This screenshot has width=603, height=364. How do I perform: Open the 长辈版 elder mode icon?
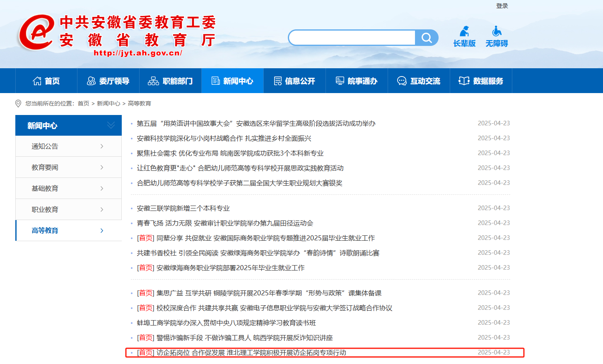tap(464, 31)
